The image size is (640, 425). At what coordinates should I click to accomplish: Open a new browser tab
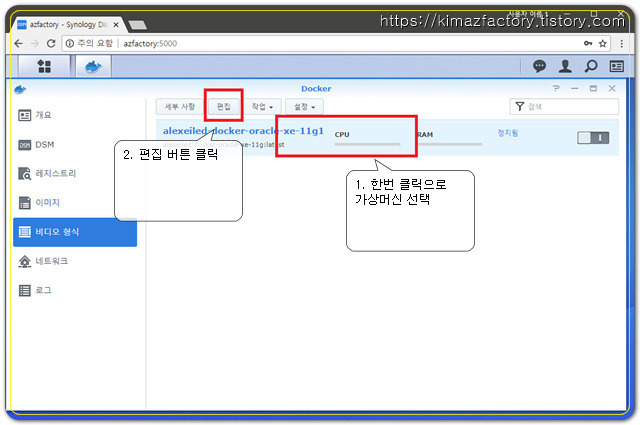(x=138, y=25)
